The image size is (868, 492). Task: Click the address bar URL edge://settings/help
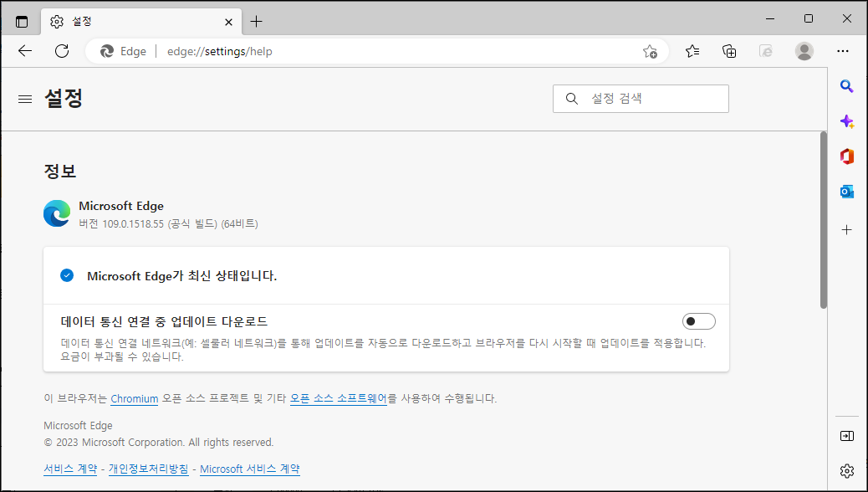point(220,52)
